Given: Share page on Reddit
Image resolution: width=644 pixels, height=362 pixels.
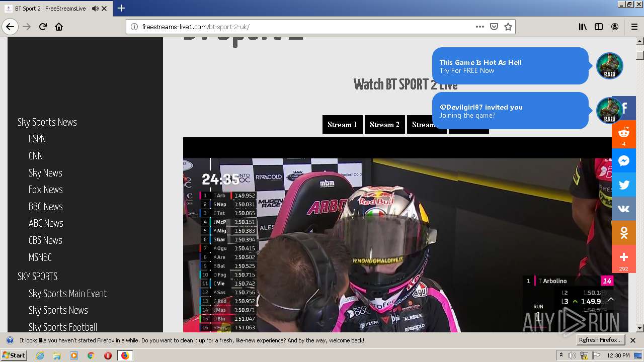Looking at the screenshot, I should click(x=624, y=135).
